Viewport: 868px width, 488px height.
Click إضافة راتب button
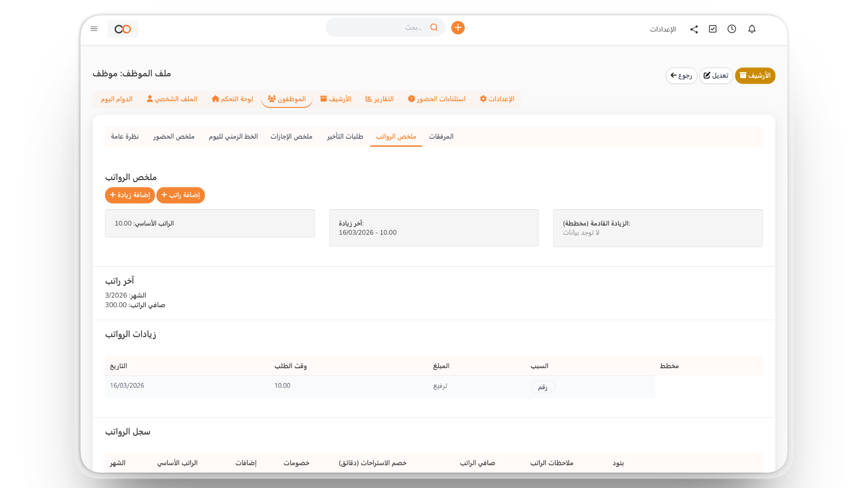click(x=180, y=195)
